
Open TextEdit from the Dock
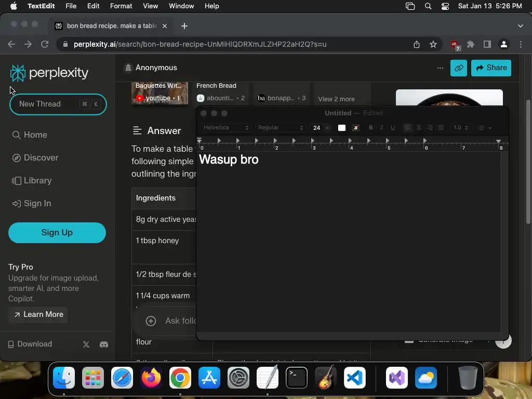coord(268,378)
